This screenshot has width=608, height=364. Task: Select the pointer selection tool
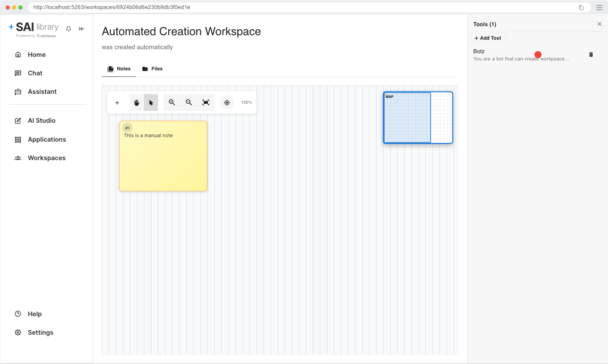[x=151, y=103]
